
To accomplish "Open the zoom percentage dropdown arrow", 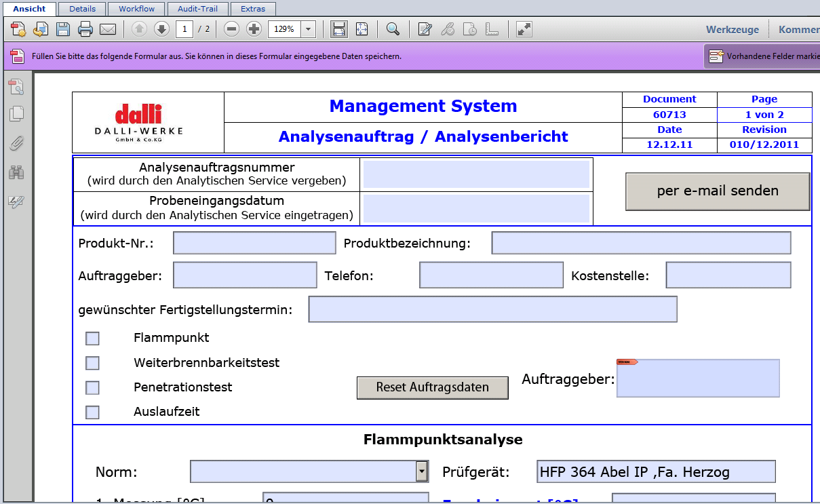I will tap(309, 29).
